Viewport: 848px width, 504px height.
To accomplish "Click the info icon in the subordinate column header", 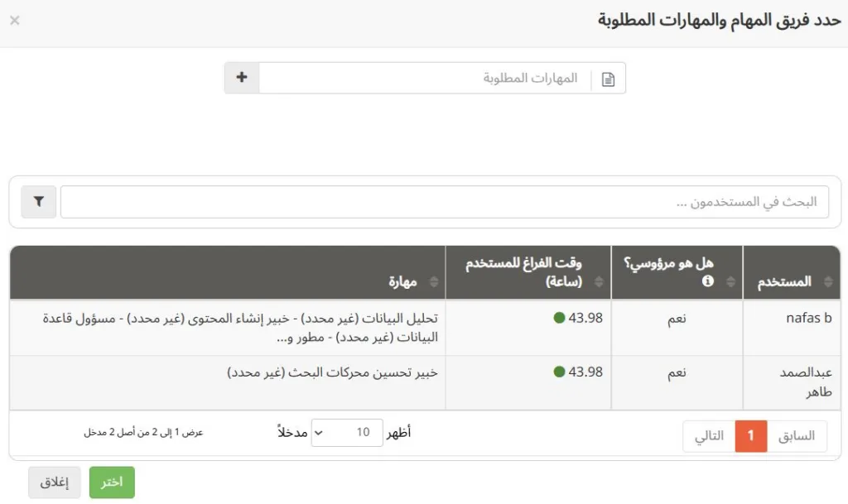I will tap(708, 281).
